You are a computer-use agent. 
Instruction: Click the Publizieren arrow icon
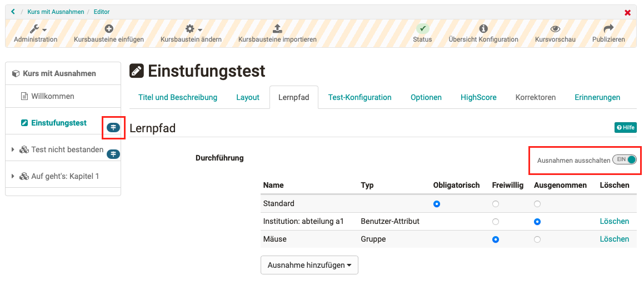point(608,29)
